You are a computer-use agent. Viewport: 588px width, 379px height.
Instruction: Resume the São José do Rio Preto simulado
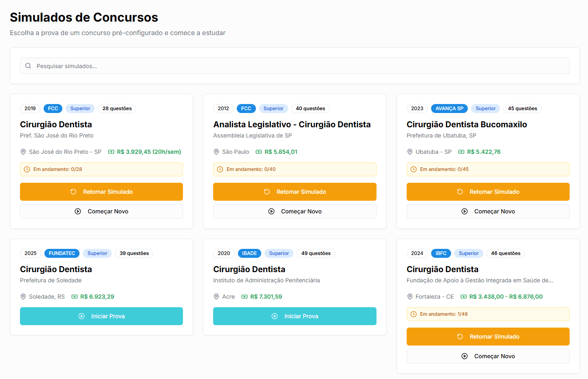click(x=101, y=192)
